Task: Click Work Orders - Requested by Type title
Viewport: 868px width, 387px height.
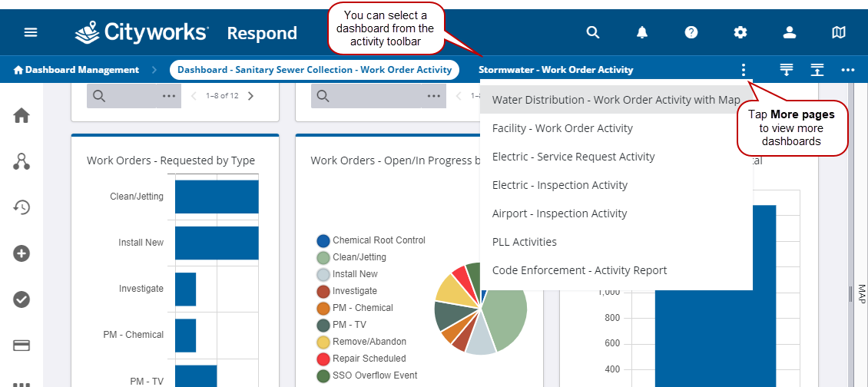Action: coord(171,160)
